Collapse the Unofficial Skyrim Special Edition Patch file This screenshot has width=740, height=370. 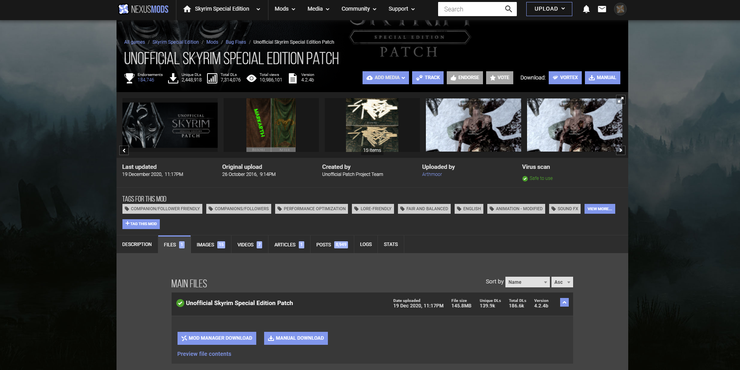coord(564,302)
